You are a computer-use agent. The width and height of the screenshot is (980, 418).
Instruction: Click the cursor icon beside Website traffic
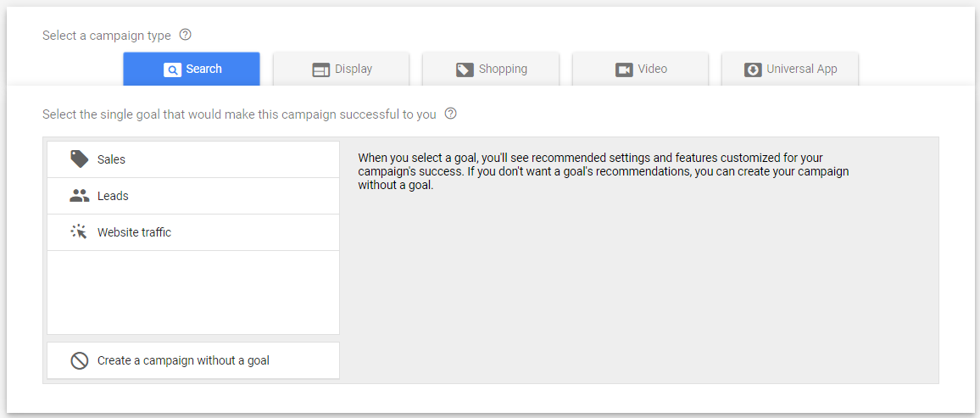[x=79, y=232]
